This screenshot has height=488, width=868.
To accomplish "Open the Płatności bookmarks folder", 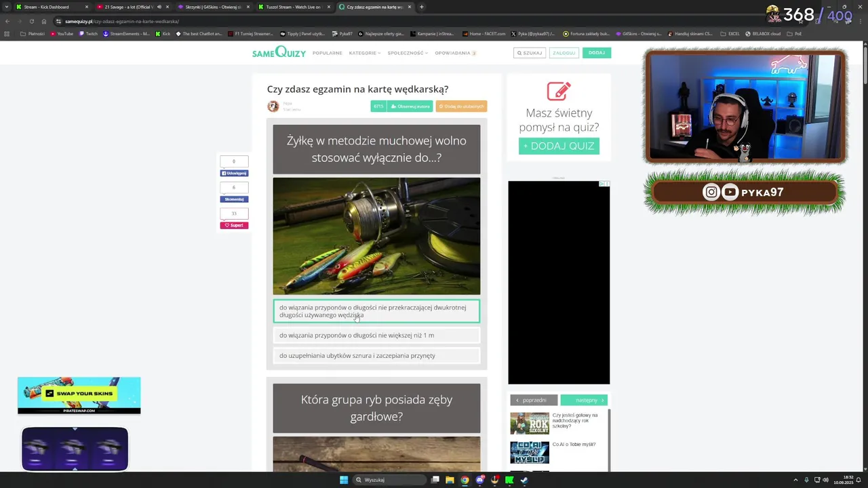I will click(x=33, y=33).
